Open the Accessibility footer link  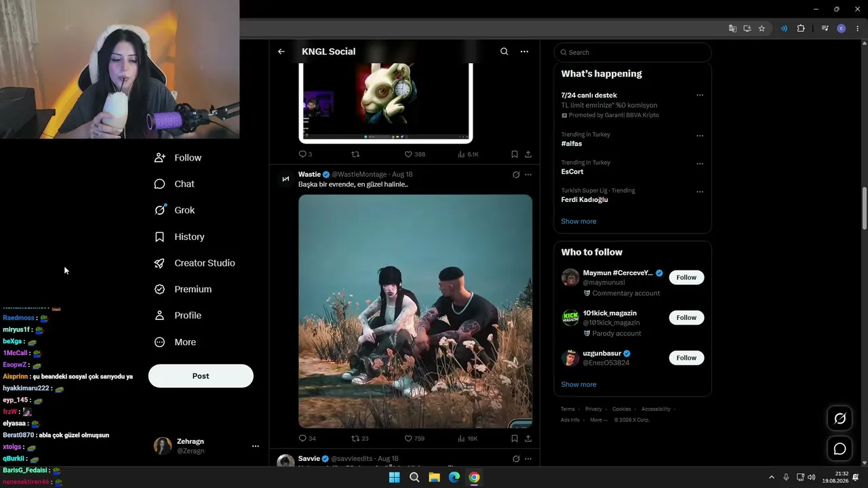point(656,409)
